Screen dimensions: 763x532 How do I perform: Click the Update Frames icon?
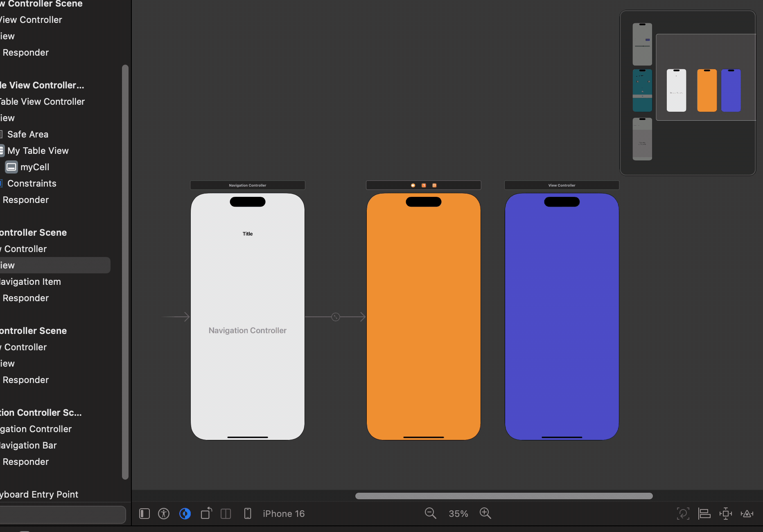[683, 514]
